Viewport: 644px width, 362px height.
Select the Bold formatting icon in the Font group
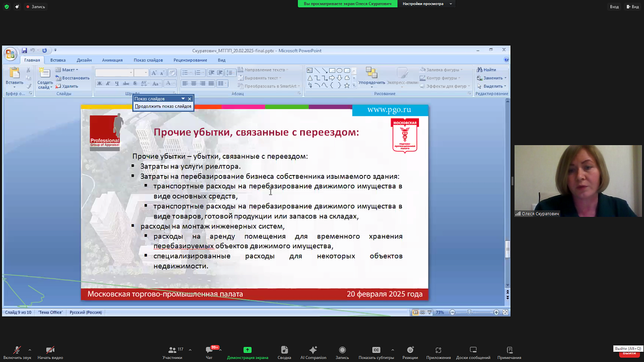99,83
